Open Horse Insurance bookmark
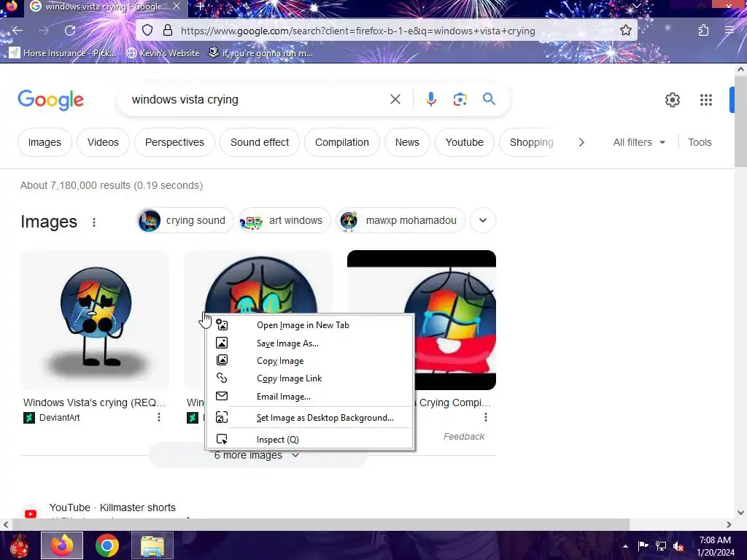Viewport: 747px width, 560px height. pos(63,52)
